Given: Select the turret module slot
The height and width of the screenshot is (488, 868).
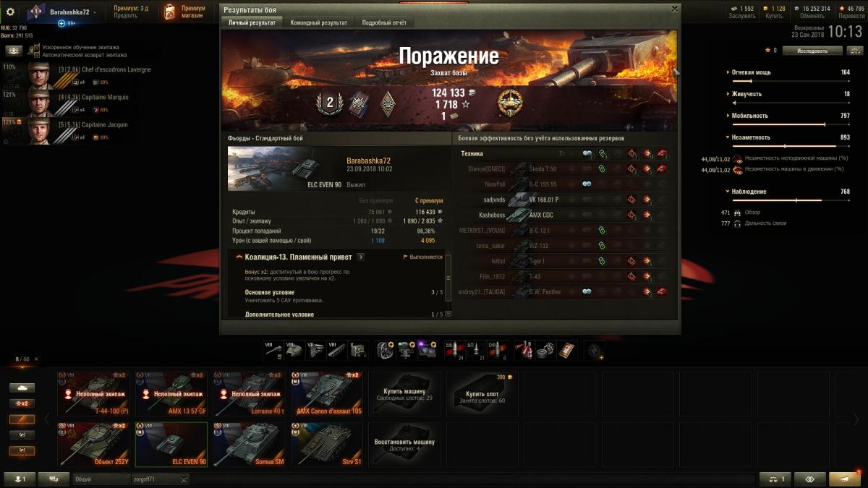Looking at the screenshot, I should (x=295, y=350).
